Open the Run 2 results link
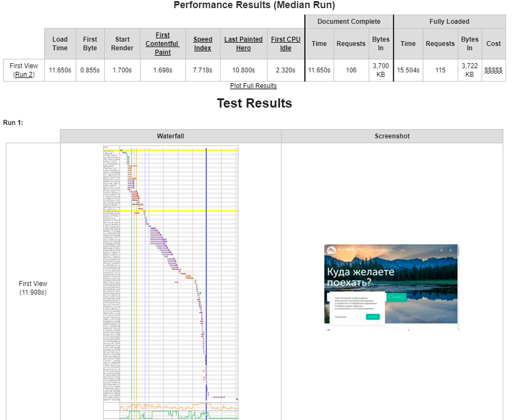 tap(23, 75)
